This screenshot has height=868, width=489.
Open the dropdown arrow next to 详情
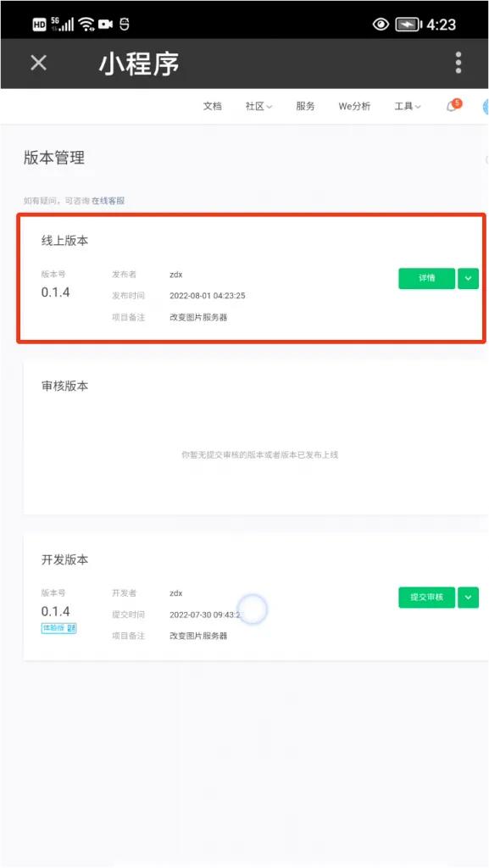point(468,278)
